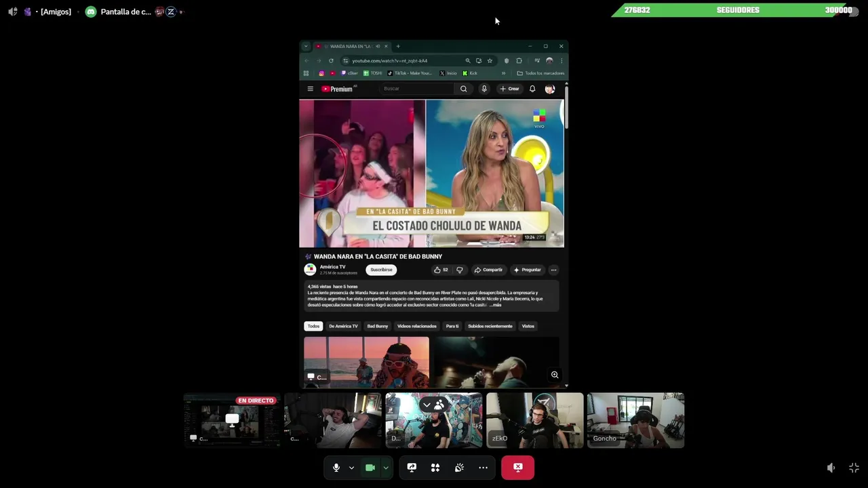Reload the YouTube page
Viewport: 868px width, 488px height.
331,60
